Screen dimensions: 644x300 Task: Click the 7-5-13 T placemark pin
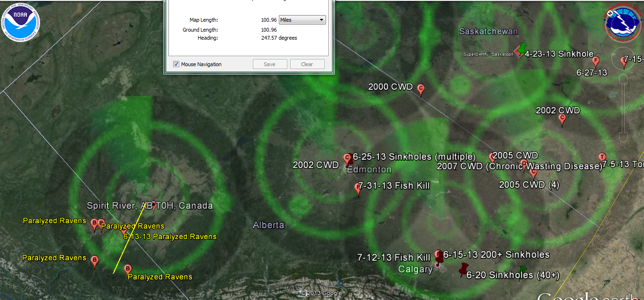[602, 157]
